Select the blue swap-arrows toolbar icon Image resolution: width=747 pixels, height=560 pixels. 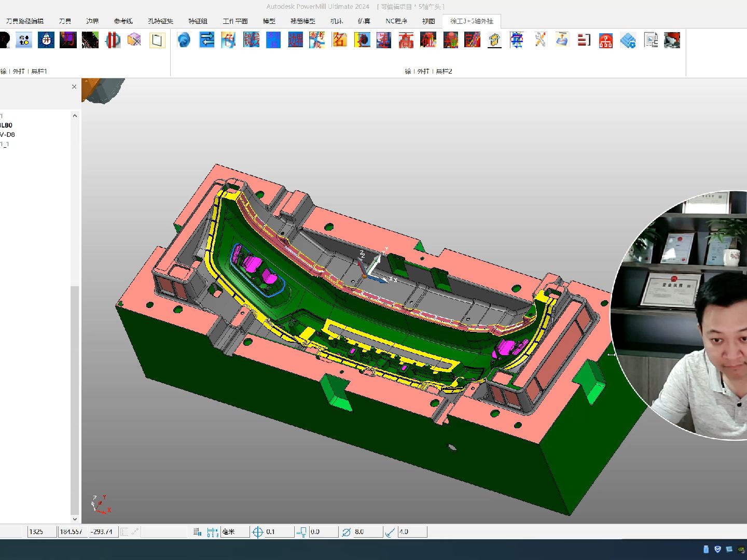tap(206, 40)
